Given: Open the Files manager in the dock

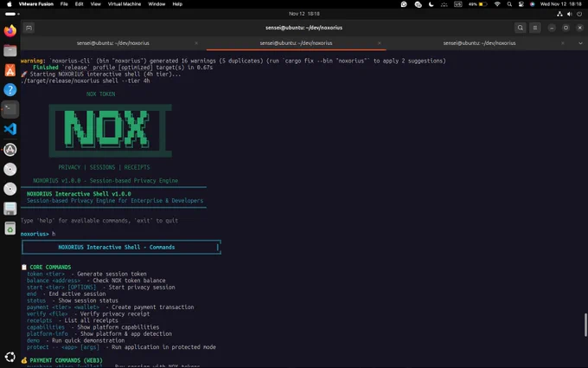Looking at the screenshot, I should (10, 50).
